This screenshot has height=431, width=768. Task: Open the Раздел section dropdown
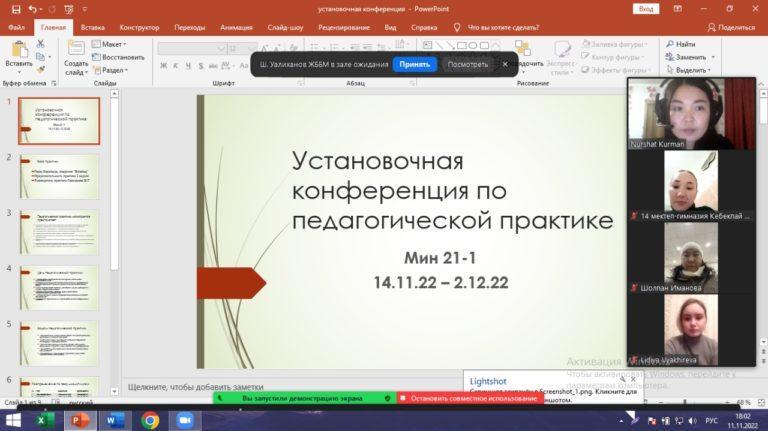[111, 70]
